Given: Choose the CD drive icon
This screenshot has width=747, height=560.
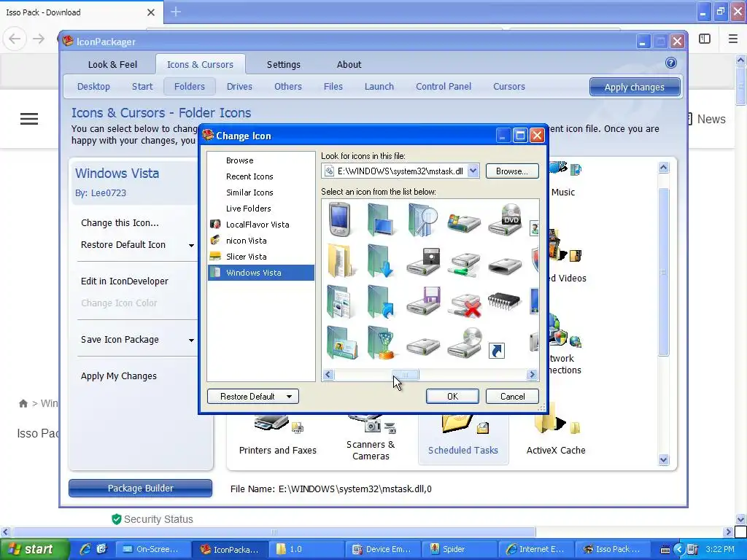Looking at the screenshot, I should 465,343.
